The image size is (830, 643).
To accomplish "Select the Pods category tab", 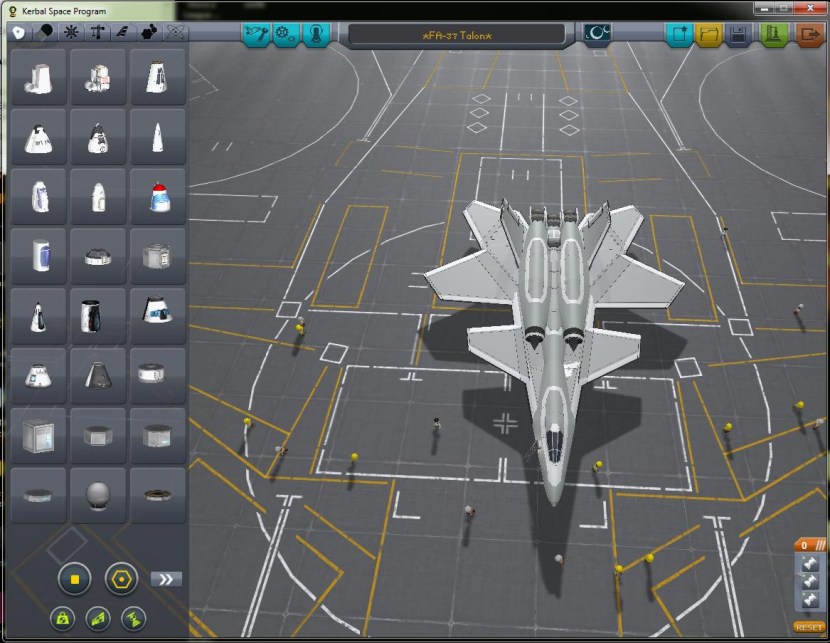I will tap(19, 32).
